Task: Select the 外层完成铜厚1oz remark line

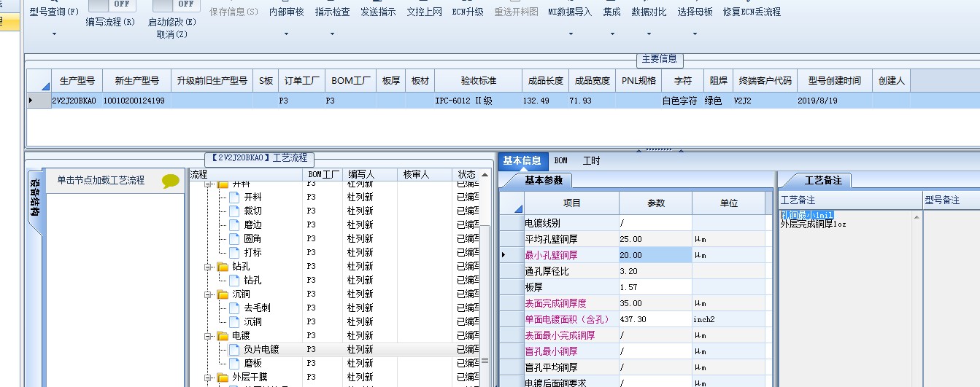Action: tap(813, 224)
